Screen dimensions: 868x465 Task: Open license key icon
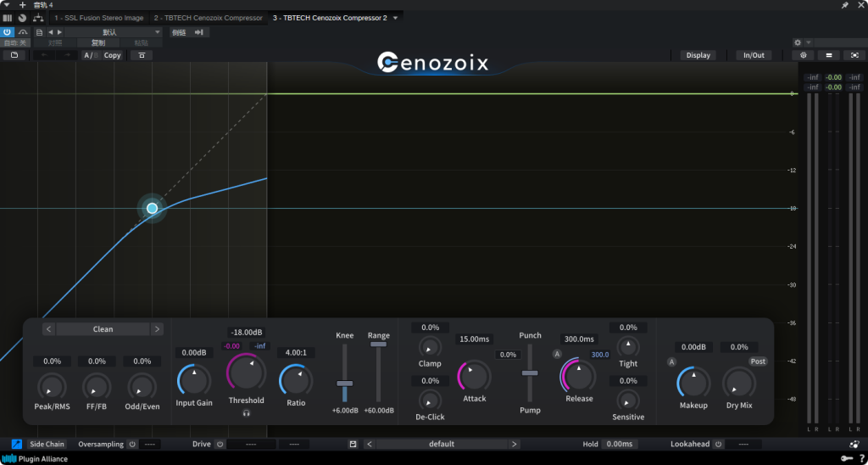[847, 458]
